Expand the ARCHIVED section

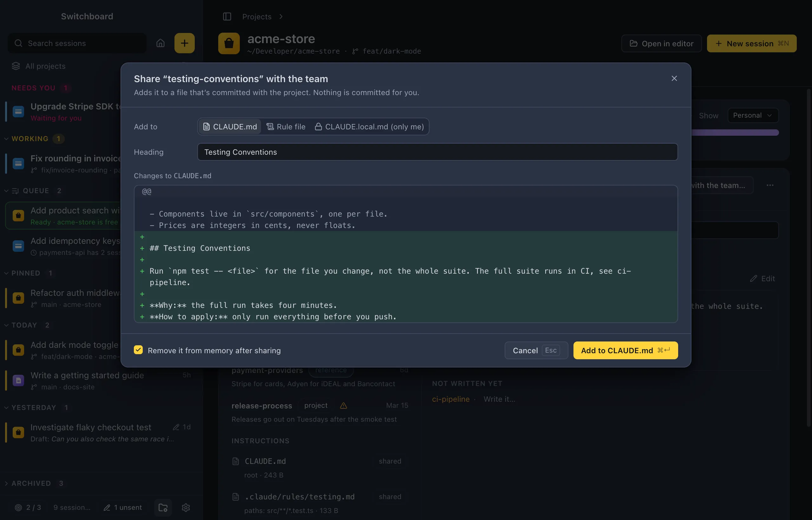coord(6,484)
